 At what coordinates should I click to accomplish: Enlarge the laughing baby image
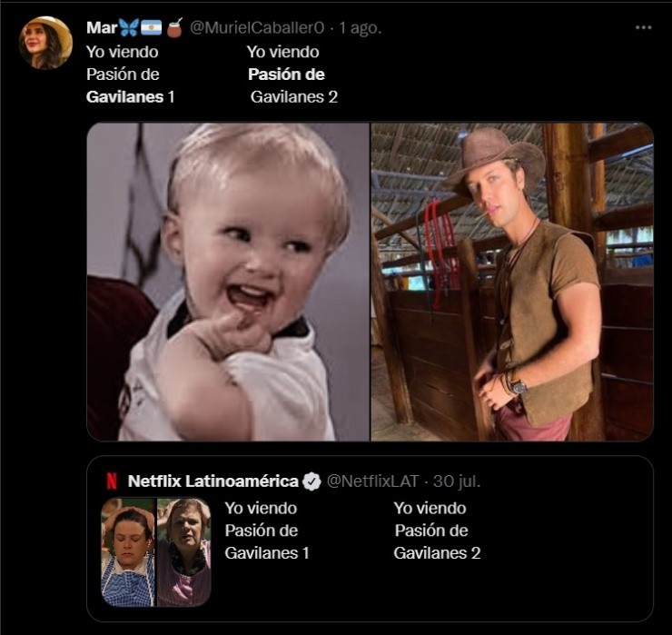[x=228, y=282]
